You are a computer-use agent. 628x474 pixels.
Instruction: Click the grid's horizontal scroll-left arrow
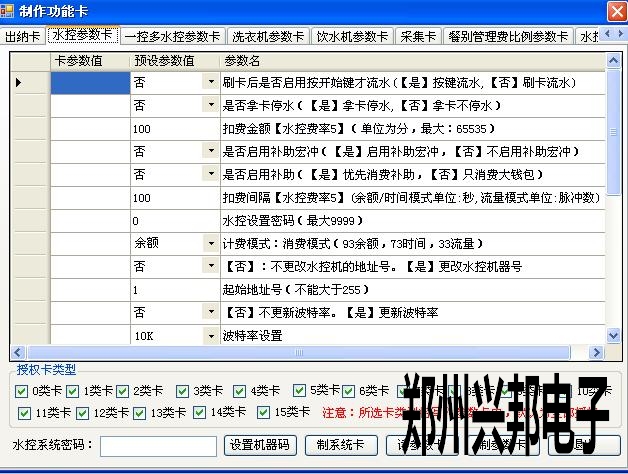[x=17, y=353]
